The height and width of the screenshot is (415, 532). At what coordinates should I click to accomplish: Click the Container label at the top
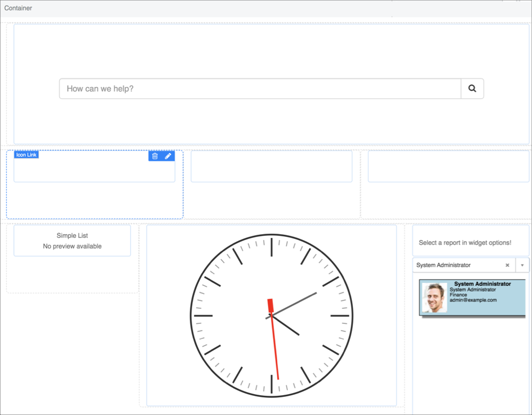coord(18,8)
